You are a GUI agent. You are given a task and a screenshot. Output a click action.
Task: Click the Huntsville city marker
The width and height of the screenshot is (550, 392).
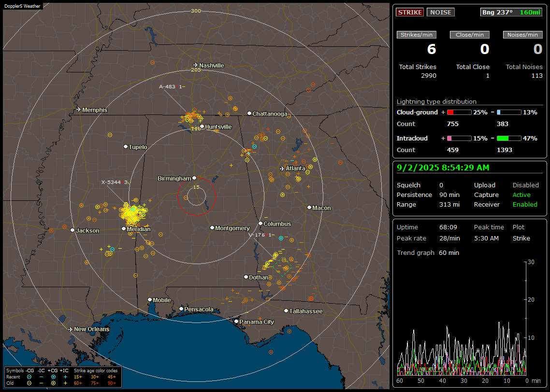click(202, 126)
